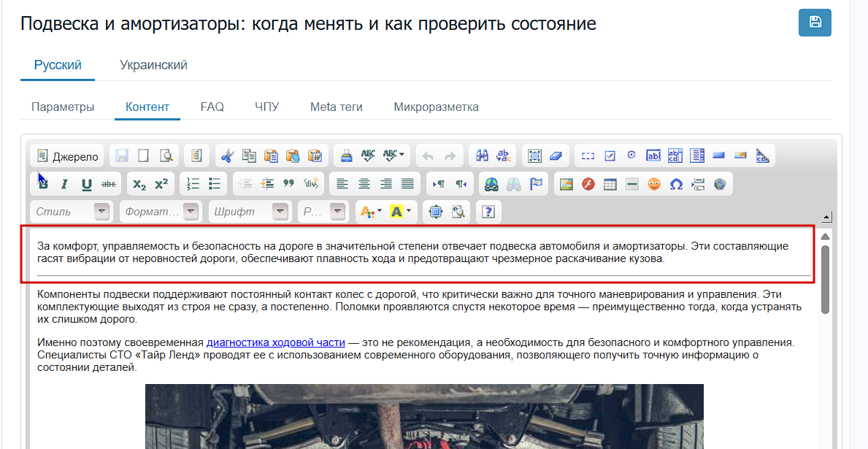Click Paste from Word icon
Image resolution: width=868 pixels, height=449 pixels.
pyautogui.click(x=315, y=156)
